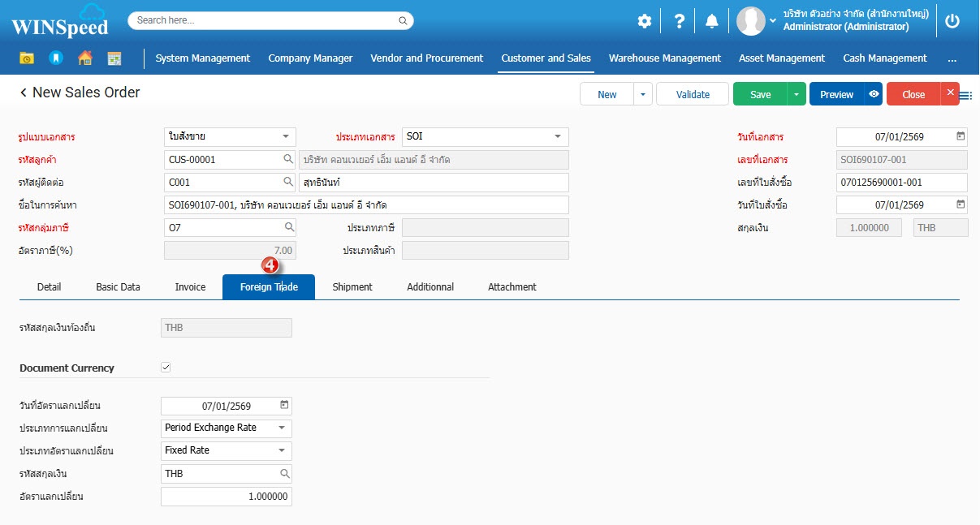Click the search icon in customer code field
The image size is (980, 525).
(287, 160)
